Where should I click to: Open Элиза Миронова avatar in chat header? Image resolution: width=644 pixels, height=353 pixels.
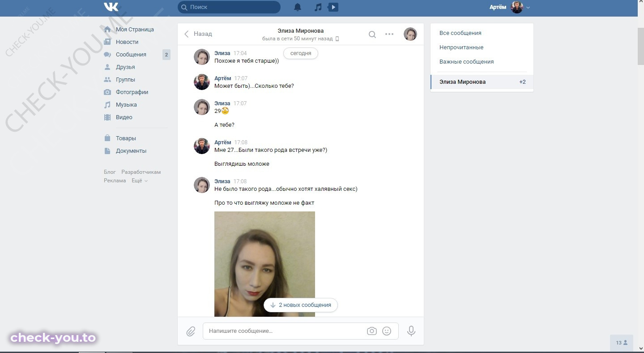(x=410, y=34)
